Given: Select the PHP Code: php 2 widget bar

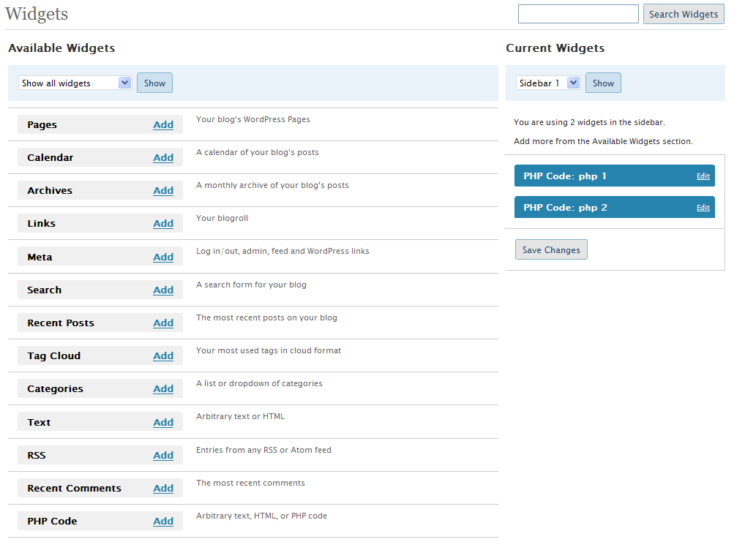Looking at the screenshot, I should pos(614,207).
